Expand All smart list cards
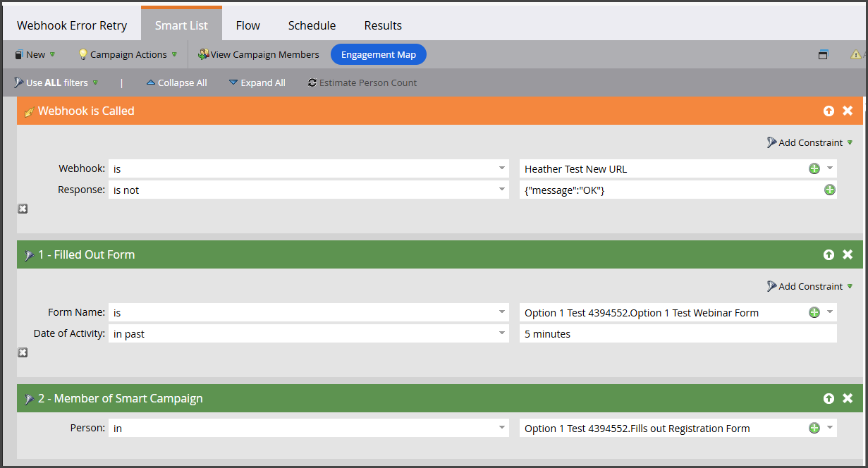Screen dimensions: 868x468 coord(257,82)
